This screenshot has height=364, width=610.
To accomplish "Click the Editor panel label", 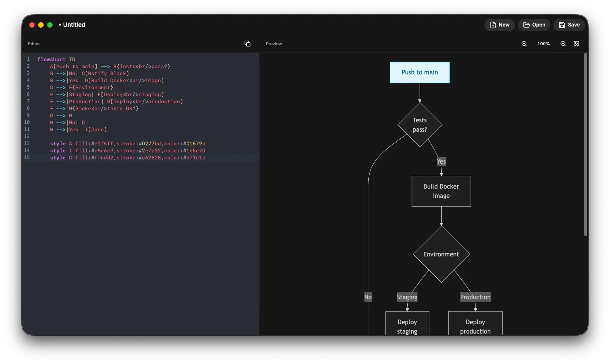I will point(34,44).
